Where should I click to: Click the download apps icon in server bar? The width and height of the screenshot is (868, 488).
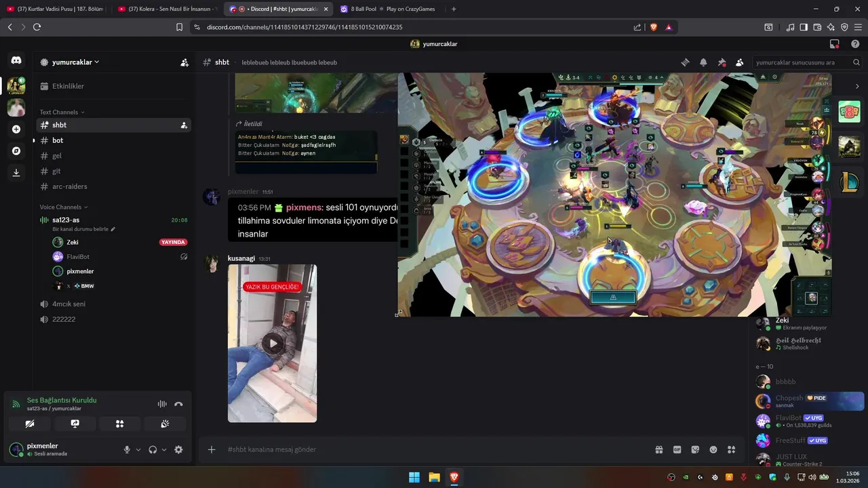(16, 172)
